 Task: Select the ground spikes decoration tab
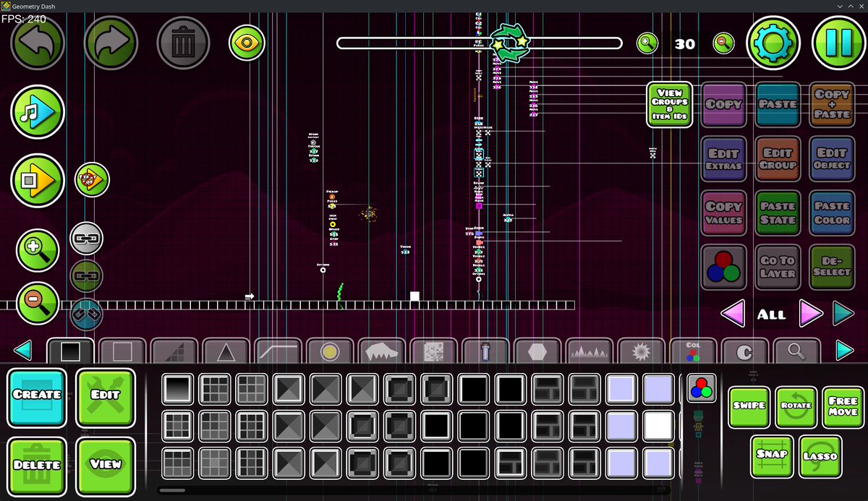590,351
